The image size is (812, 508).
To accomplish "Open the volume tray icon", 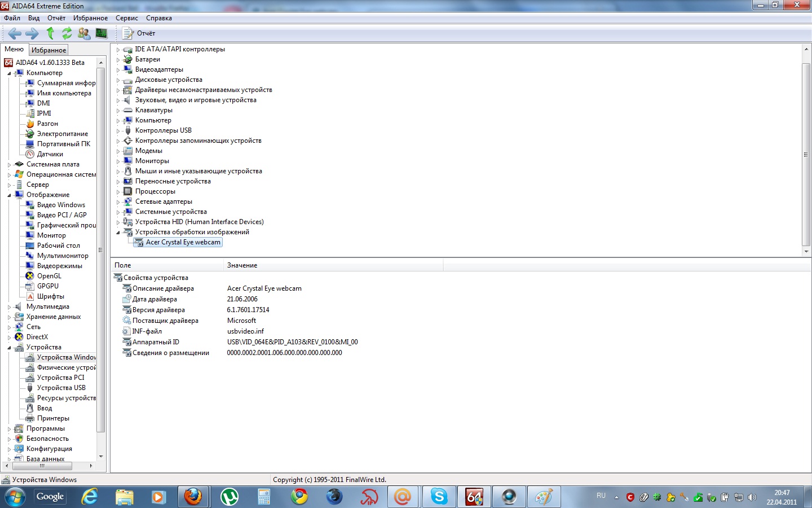I will 752,497.
